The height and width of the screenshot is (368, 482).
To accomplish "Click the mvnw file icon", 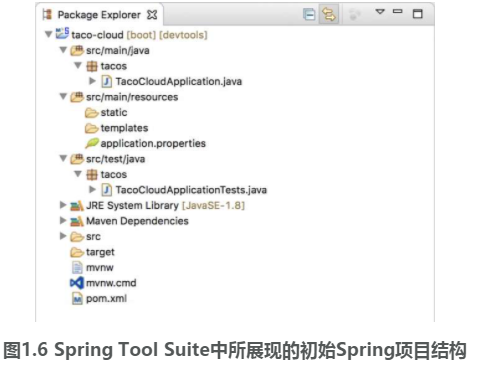I will [x=77, y=268].
